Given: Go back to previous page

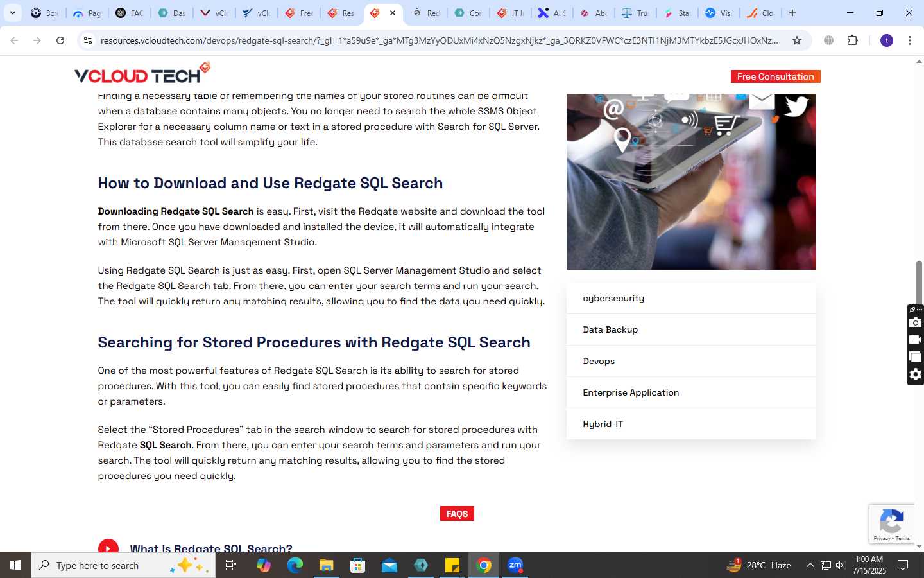Looking at the screenshot, I should click(x=14, y=40).
